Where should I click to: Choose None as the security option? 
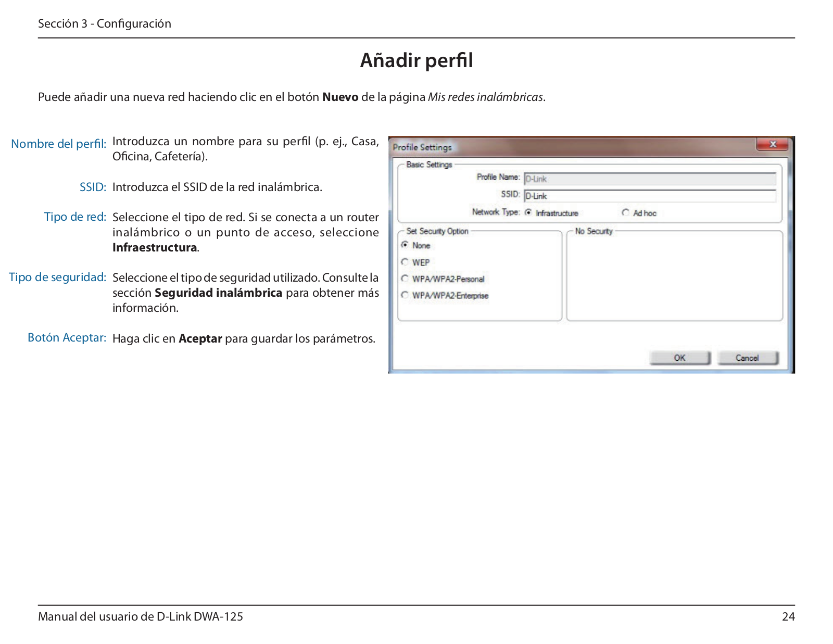click(405, 245)
